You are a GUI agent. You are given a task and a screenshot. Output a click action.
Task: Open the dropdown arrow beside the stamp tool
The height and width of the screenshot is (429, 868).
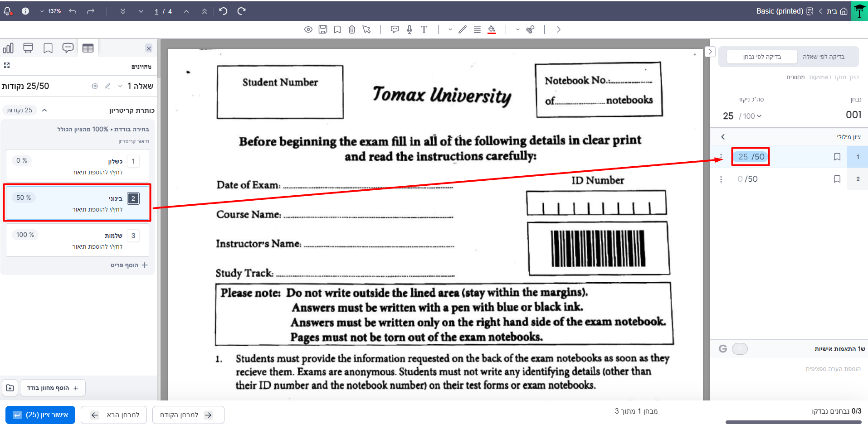click(518, 29)
